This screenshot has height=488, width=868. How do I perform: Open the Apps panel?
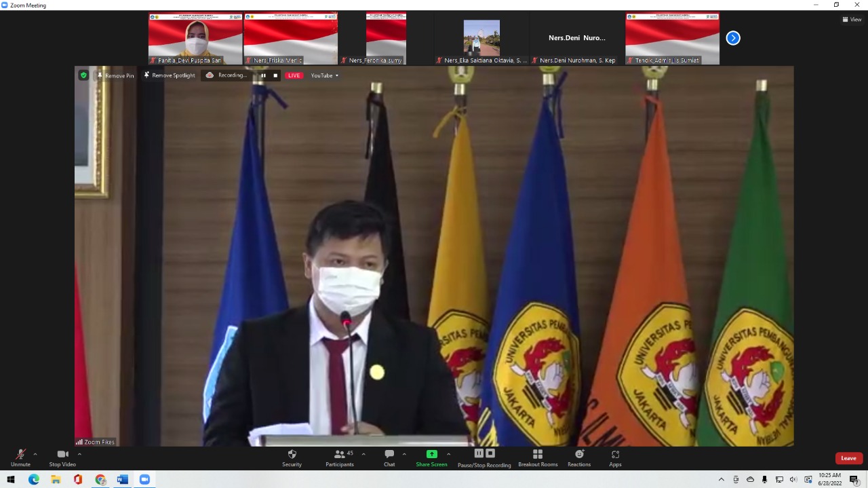pyautogui.click(x=615, y=458)
